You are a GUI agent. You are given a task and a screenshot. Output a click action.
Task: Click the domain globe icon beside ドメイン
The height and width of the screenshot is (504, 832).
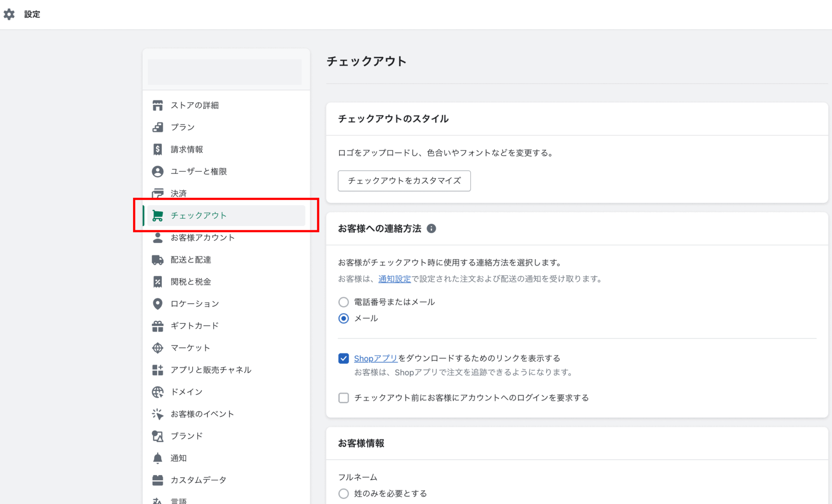pos(158,392)
